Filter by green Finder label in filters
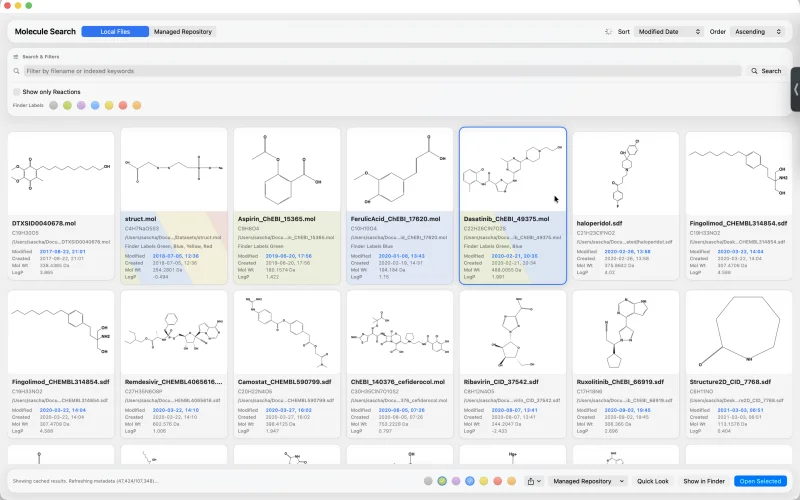This screenshot has width=800, height=500. 67,106
